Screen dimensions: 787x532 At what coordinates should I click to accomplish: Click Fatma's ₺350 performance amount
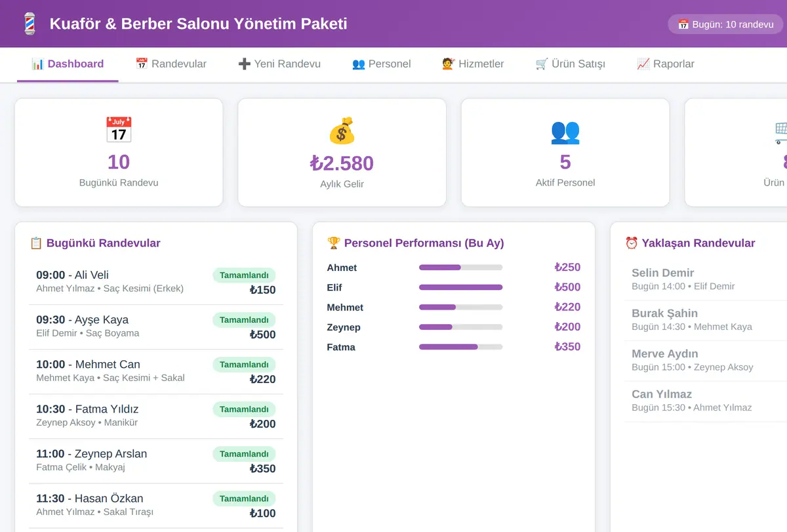[567, 347]
